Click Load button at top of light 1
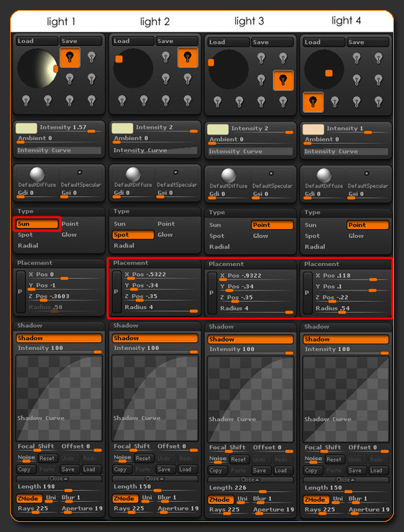 [37, 41]
